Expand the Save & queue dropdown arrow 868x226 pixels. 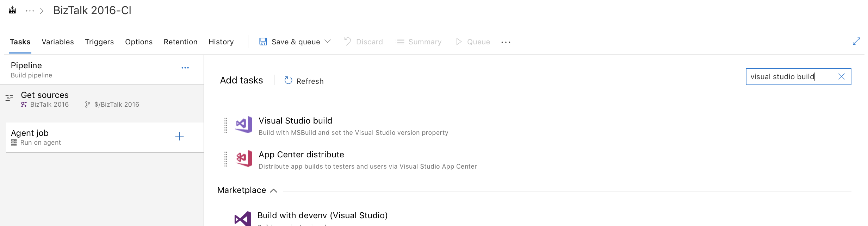[x=328, y=42]
